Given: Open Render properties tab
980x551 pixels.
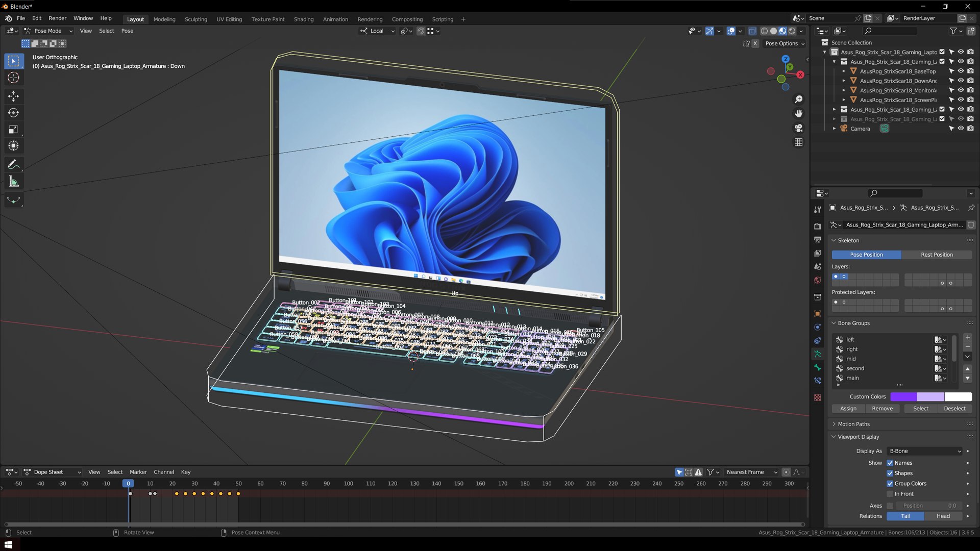Looking at the screenshot, I should (x=818, y=226).
